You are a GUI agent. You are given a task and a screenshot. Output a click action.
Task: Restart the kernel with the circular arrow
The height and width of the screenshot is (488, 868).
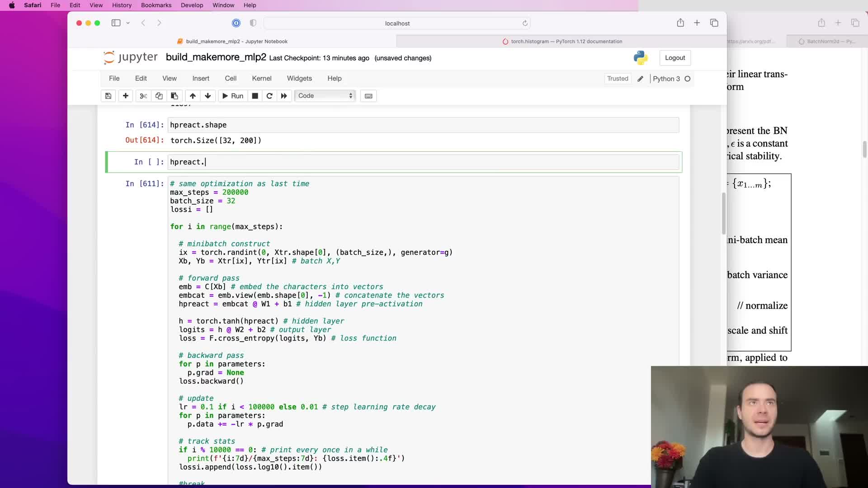(269, 96)
